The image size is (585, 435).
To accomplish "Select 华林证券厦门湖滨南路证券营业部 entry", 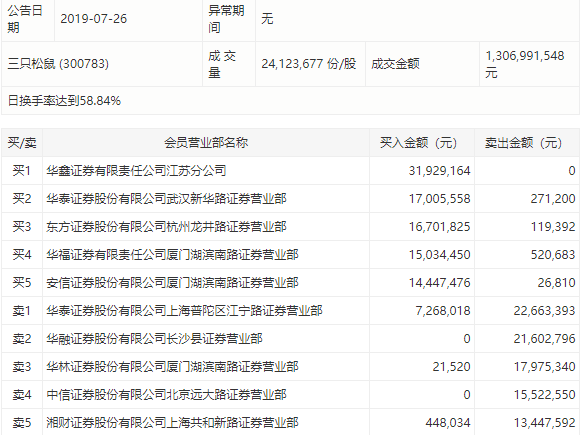I will (172, 367).
